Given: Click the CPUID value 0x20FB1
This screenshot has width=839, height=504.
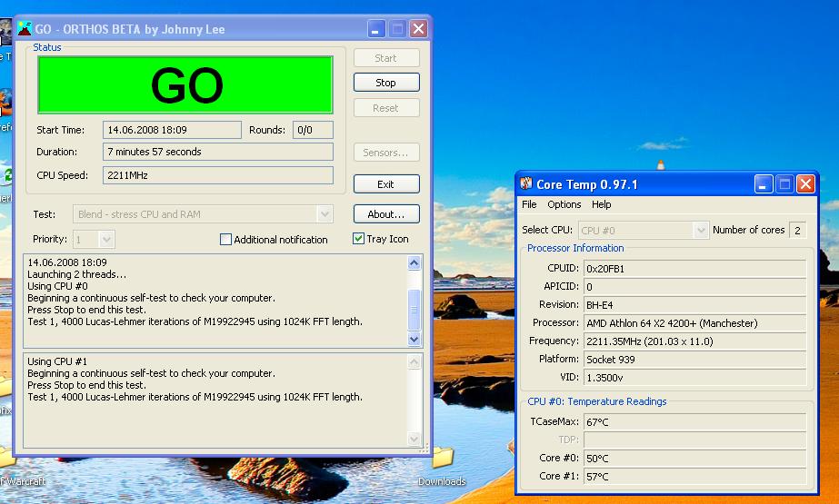Looking at the screenshot, I should (x=694, y=268).
